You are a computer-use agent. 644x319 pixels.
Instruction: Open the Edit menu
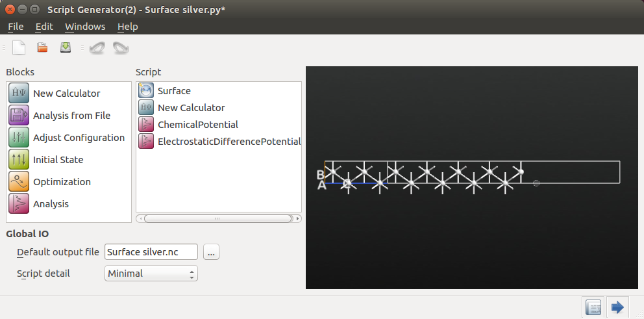[x=44, y=27]
